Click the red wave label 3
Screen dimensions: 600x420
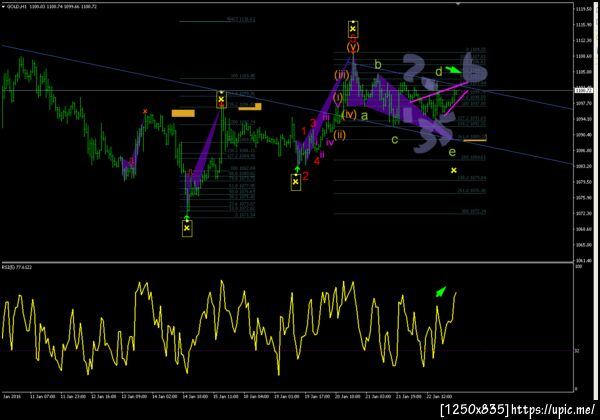click(313, 123)
